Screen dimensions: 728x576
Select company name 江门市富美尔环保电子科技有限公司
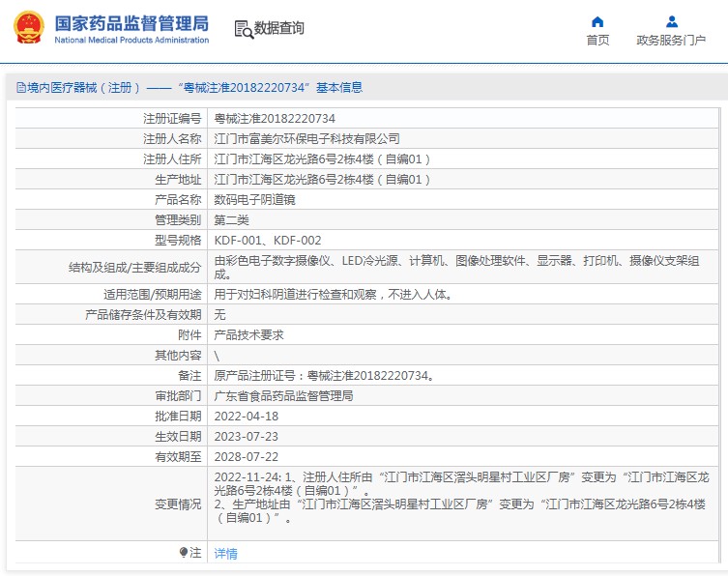pos(306,139)
